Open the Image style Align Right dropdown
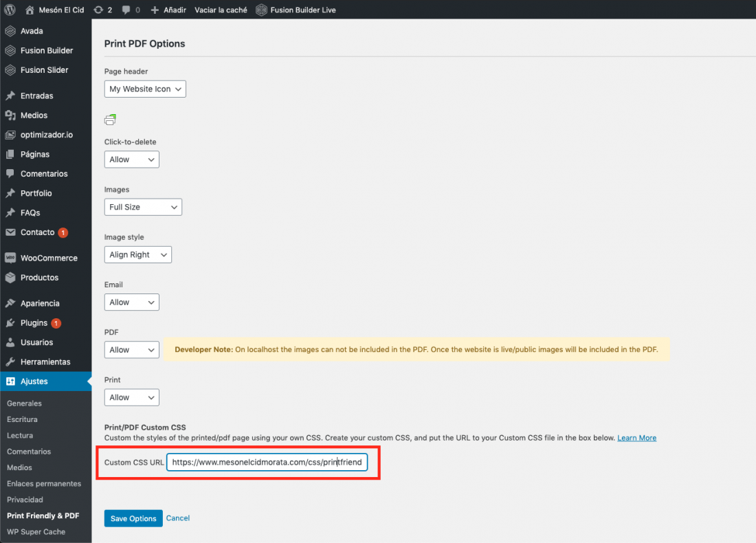The image size is (756, 543). point(138,254)
